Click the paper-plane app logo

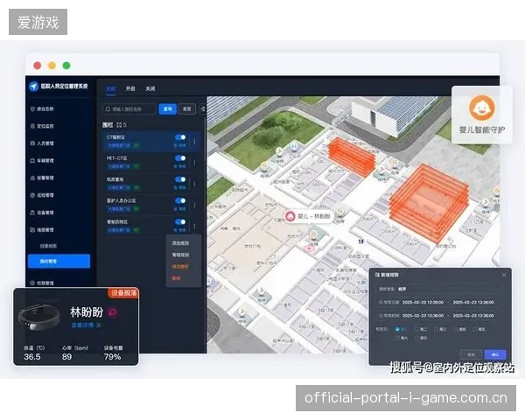point(33,87)
